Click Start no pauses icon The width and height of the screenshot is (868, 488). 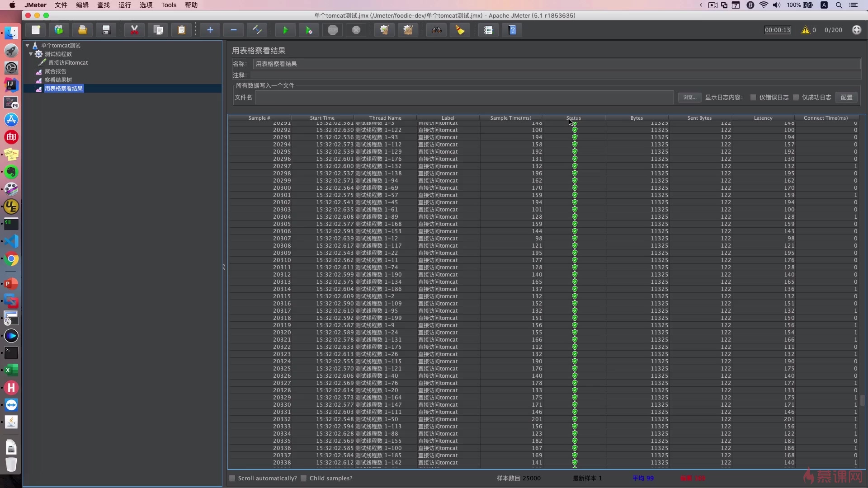tap(309, 30)
